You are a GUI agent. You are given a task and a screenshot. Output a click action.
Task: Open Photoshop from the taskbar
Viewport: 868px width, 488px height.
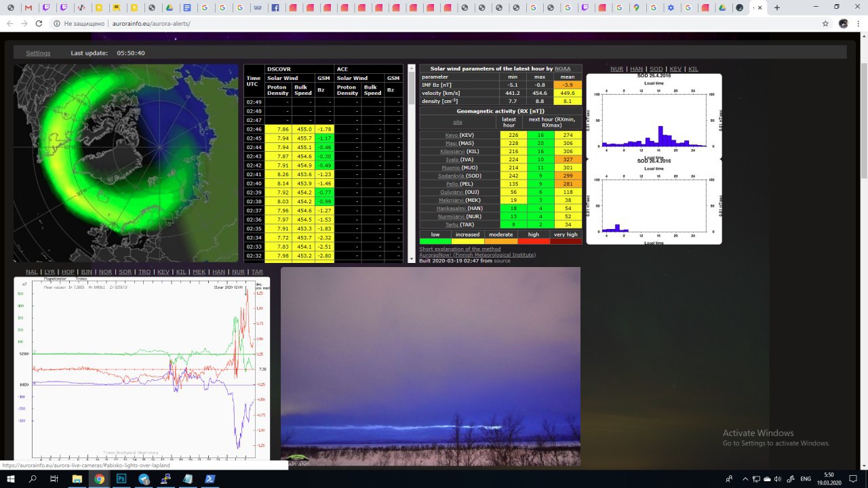coord(121,479)
